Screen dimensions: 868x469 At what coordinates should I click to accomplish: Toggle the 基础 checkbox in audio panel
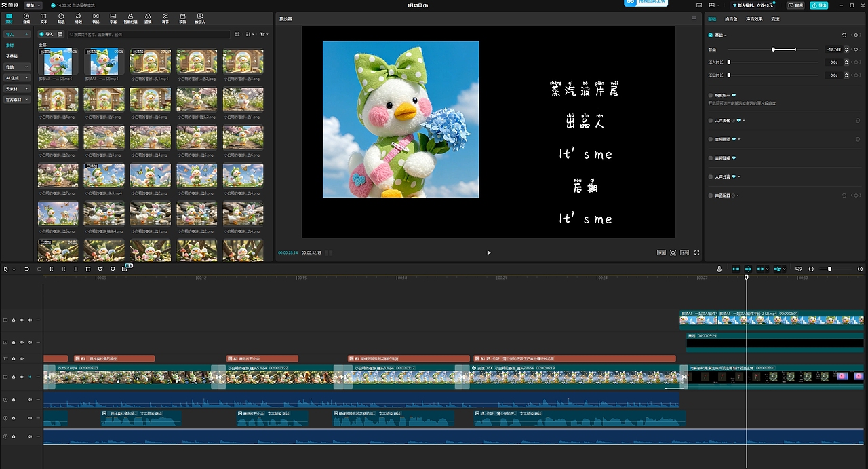coord(711,35)
